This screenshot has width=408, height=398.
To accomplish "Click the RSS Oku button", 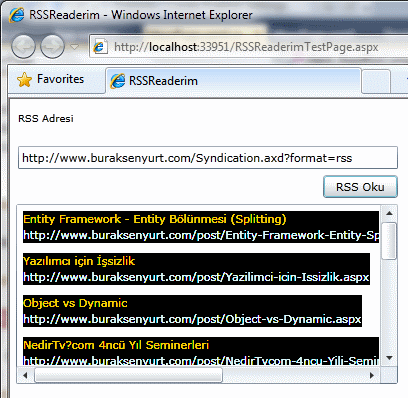I will (360, 187).
